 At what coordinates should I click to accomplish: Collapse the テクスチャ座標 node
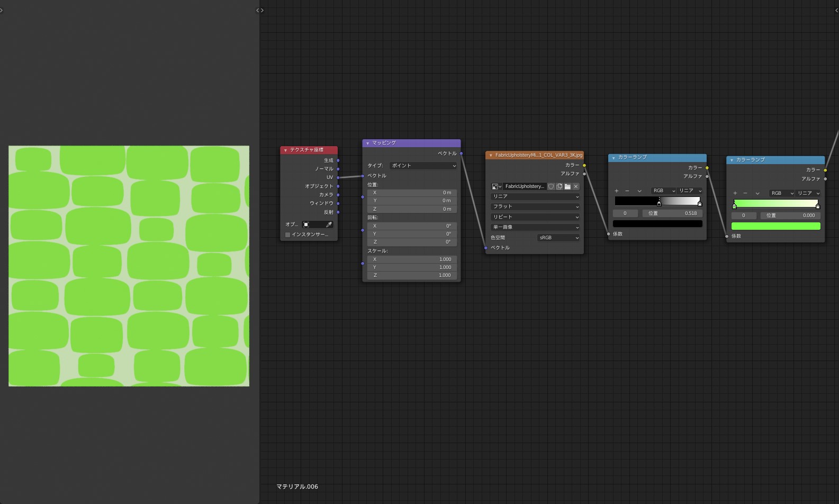click(x=285, y=150)
